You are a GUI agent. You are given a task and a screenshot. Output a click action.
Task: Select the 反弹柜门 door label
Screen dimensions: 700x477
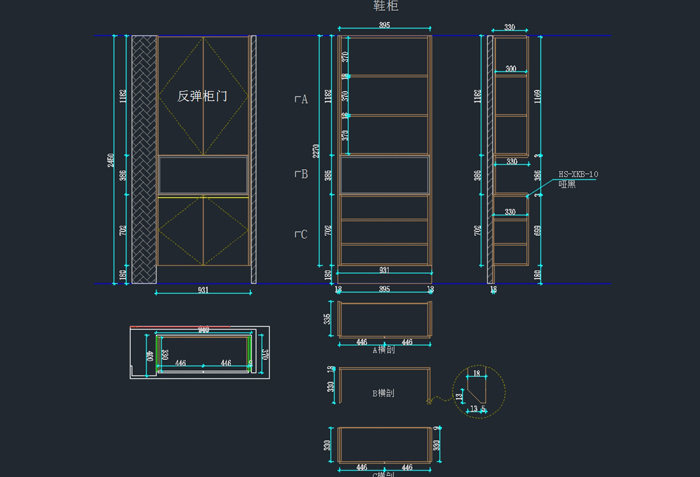(203, 96)
